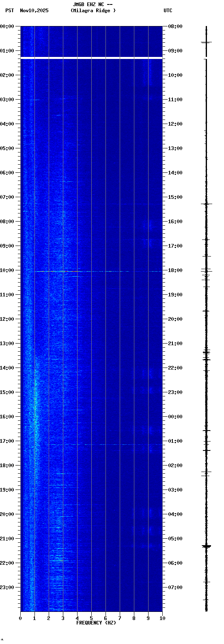The height and width of the screenshot is (644, 224).
Task: Click the '21:00' UTC time label
Action: [x=175, y=344]
